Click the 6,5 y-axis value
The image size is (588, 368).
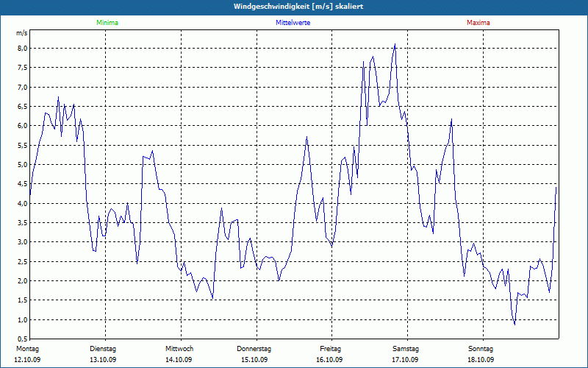22,106
